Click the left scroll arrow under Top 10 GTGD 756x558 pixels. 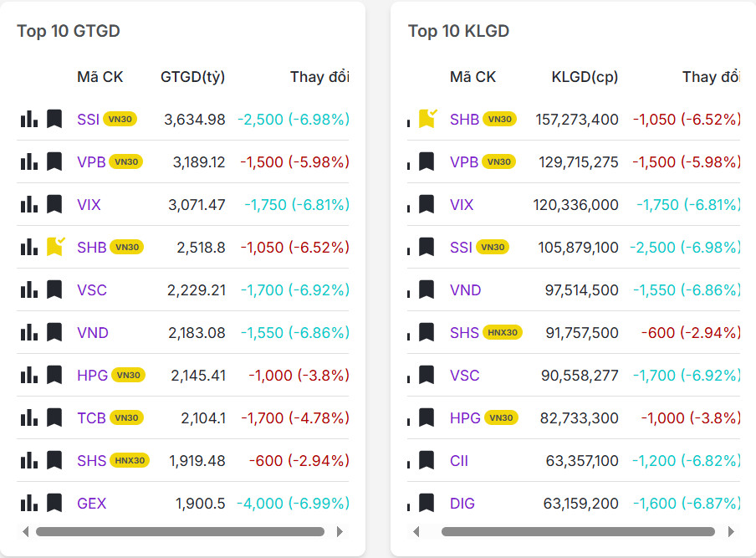26,531
